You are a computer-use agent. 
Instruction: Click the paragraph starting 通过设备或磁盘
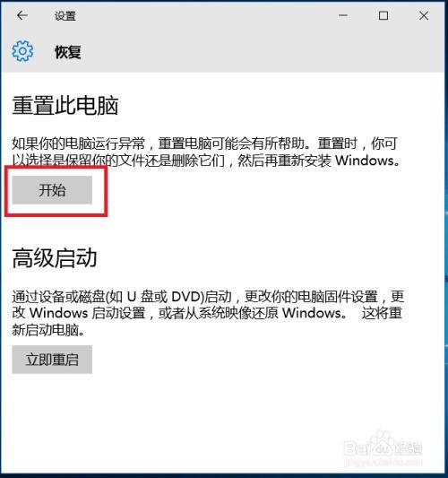[x=208, y=313]
